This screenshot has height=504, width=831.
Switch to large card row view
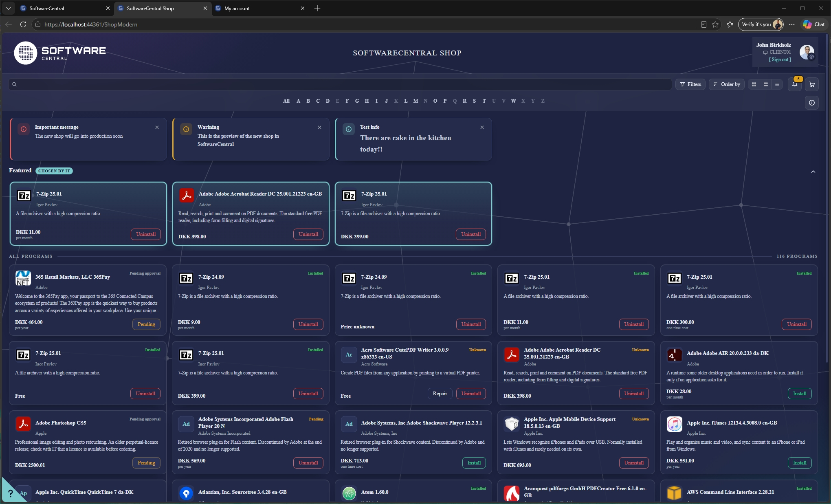click(766, 84)
